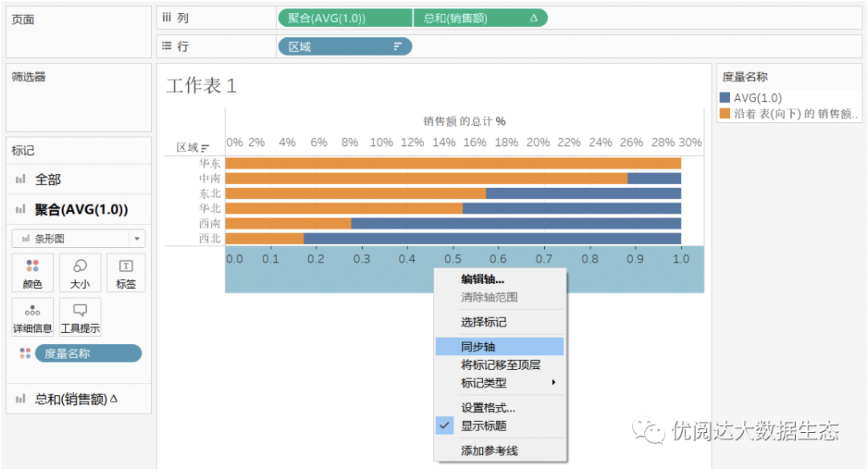Expand the 总和(销售额) marks card section
The width and height of the screenshot is (868, 472).
point(71,399)
